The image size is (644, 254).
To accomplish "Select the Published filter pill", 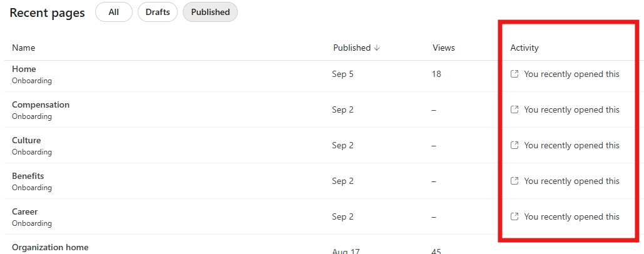I will point(210,12).
